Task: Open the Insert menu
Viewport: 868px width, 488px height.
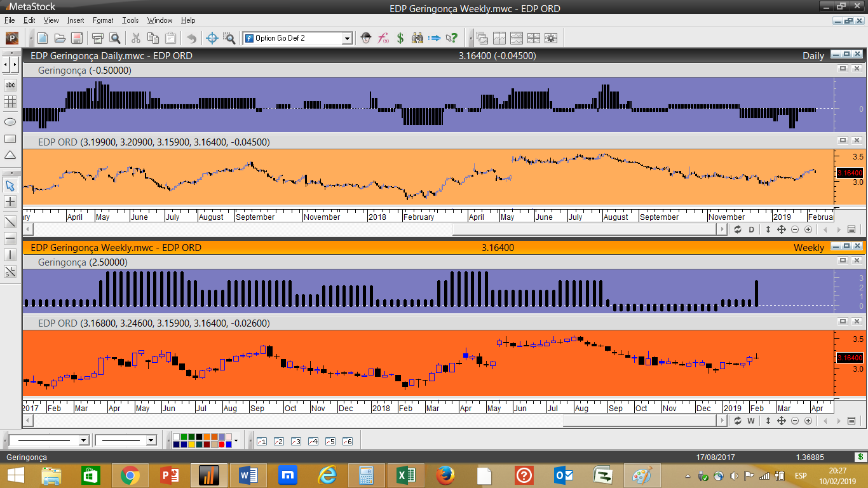Action: tap(75, 20)
